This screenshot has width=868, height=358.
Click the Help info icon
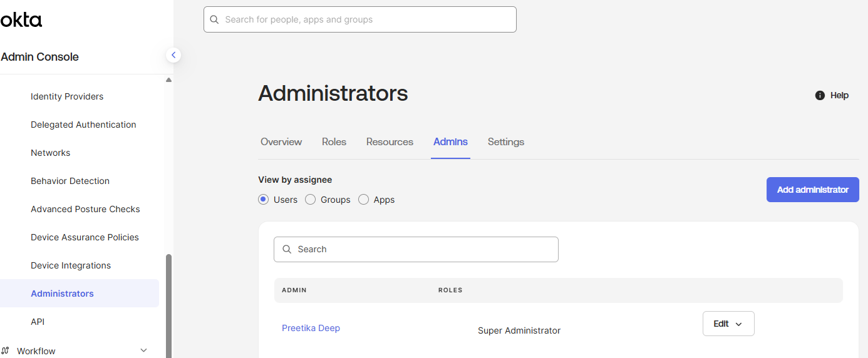pos(820,96)
